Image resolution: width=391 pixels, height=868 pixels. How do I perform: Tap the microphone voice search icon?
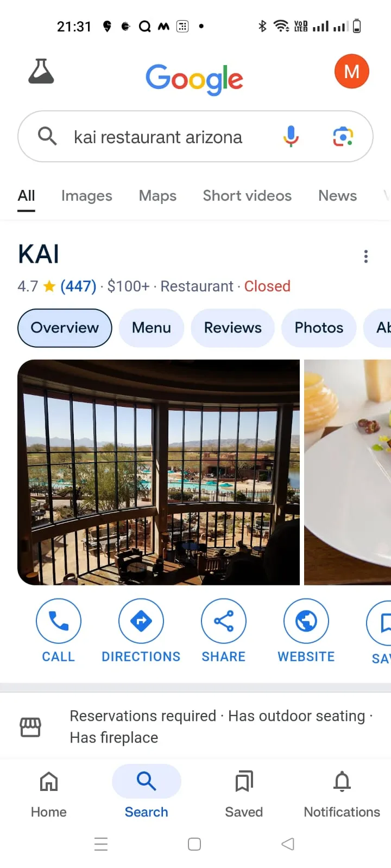[291, 136]
